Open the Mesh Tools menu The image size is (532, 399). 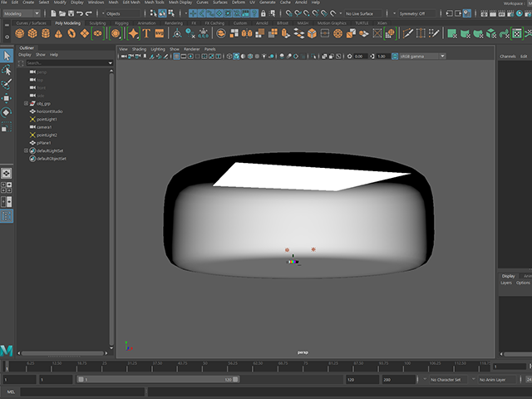tap(155, 2)
